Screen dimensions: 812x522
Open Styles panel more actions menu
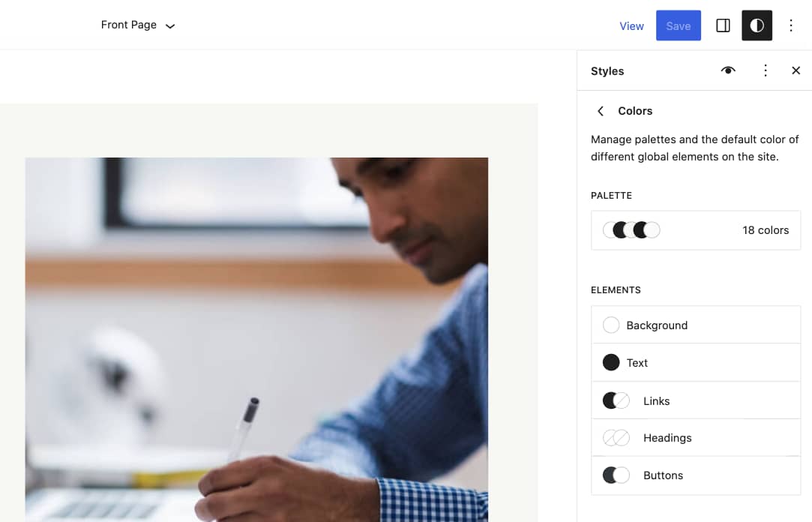[x=766, y=70]
